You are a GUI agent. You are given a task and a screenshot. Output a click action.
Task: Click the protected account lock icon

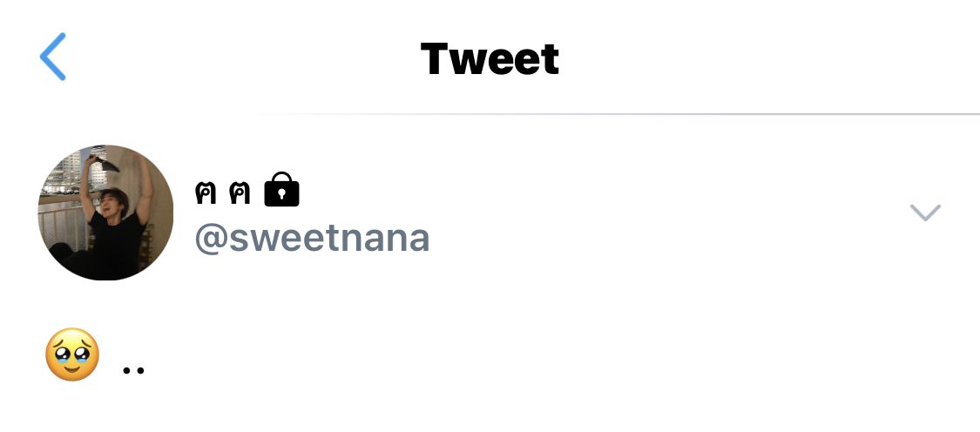[280, 190]
